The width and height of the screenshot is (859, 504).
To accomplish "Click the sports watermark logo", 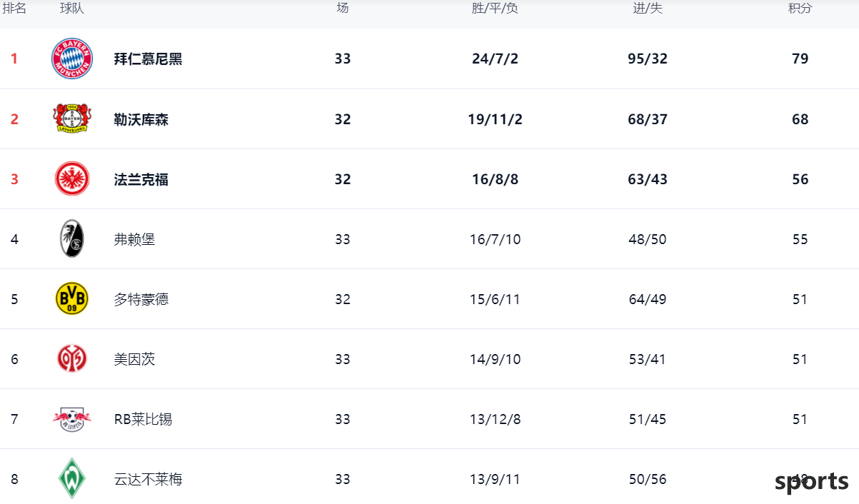I will 813,483.
